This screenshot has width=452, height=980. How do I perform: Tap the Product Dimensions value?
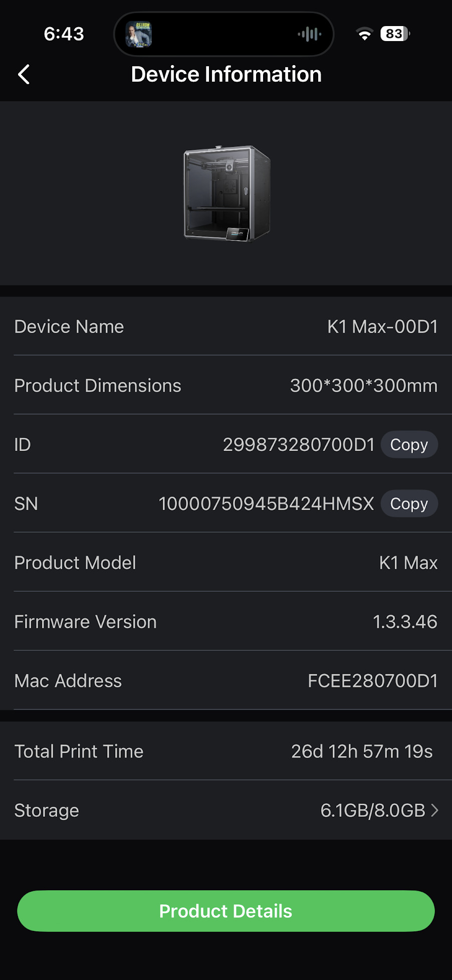pyautogui.click(x=364, y=386)
